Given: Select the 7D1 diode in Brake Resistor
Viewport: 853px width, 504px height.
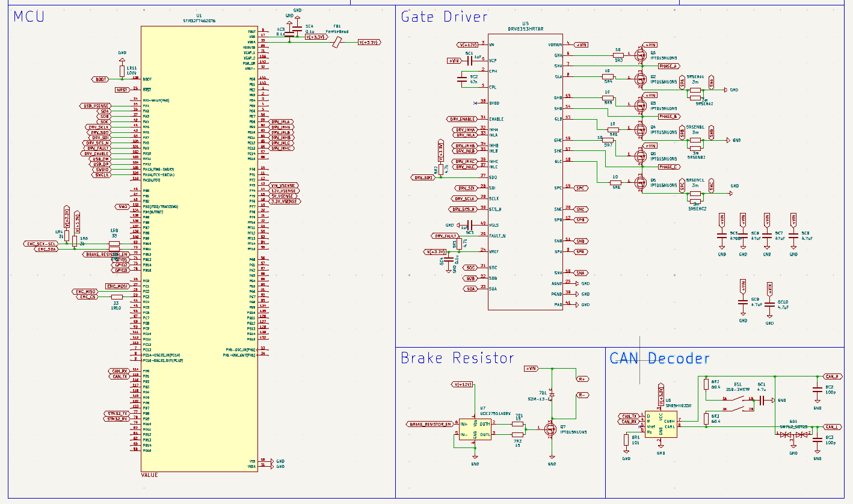Looking at the screenshot, I should (552, 395).
